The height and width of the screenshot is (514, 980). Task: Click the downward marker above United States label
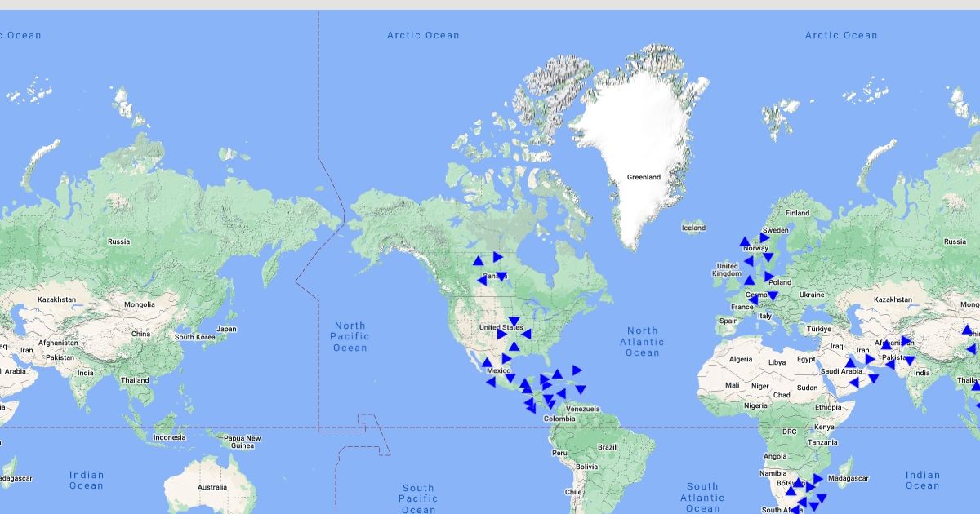click(x=514, y=321)
